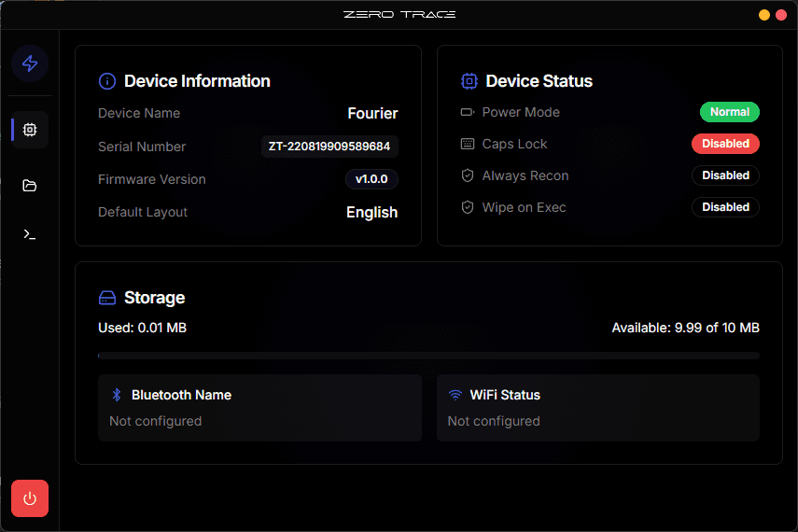
Task: Click the Bluetooth icon
Action: click(x=117, y=395)
